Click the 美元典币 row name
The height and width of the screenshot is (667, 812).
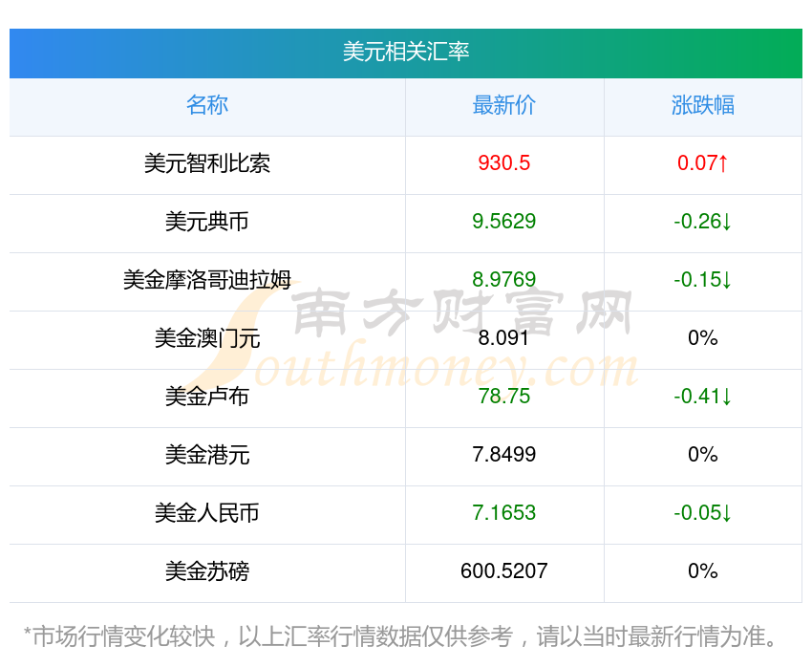pyautogui.click(x=207, y=222)
